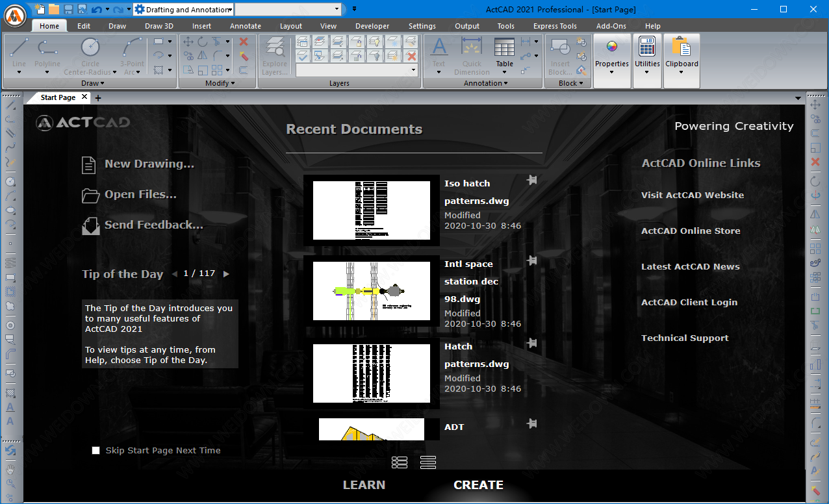The height and width of the screenshot is (504, 829).
Task: Click the Properties color wheel icon
Action: (x=612, y=47)
